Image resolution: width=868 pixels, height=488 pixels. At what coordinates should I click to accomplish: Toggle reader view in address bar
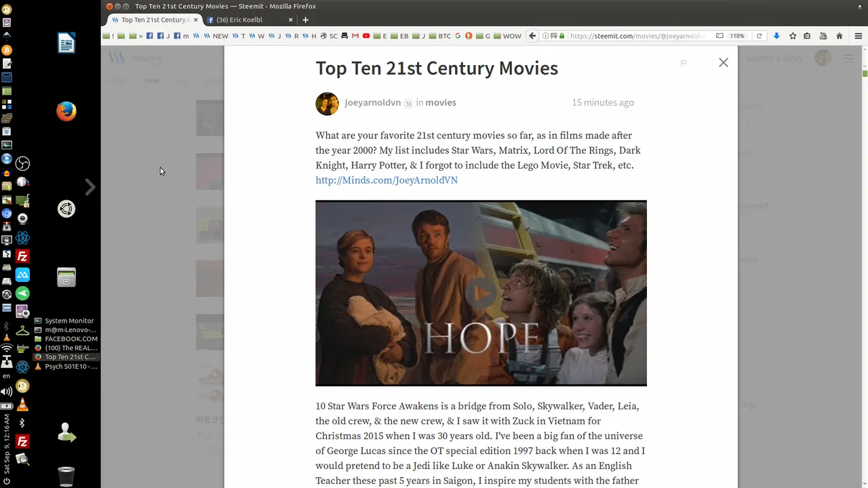tap(719, 36)
